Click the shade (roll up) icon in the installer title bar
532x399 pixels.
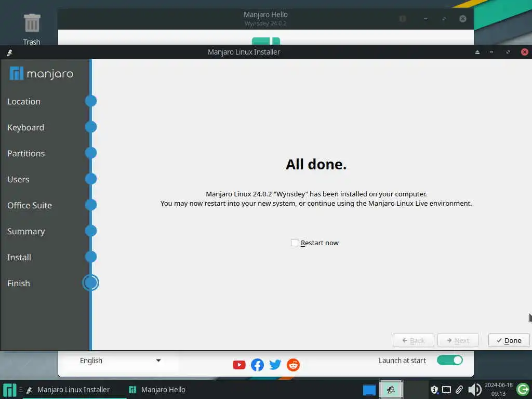click(477, 52)
